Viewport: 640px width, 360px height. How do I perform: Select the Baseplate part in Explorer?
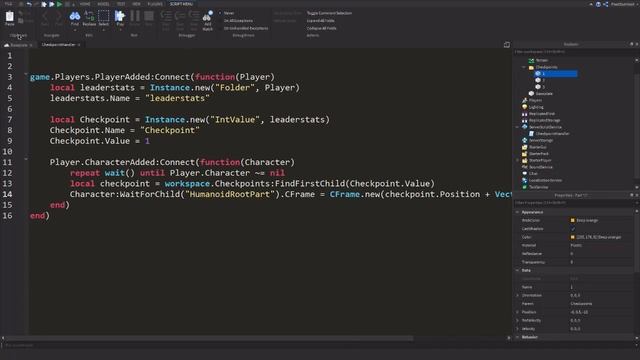click(x=544, y=93)
